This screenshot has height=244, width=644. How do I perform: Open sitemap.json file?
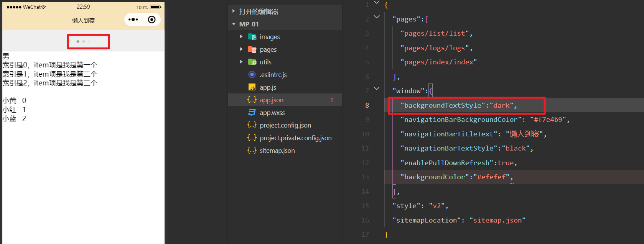[277, 151]
